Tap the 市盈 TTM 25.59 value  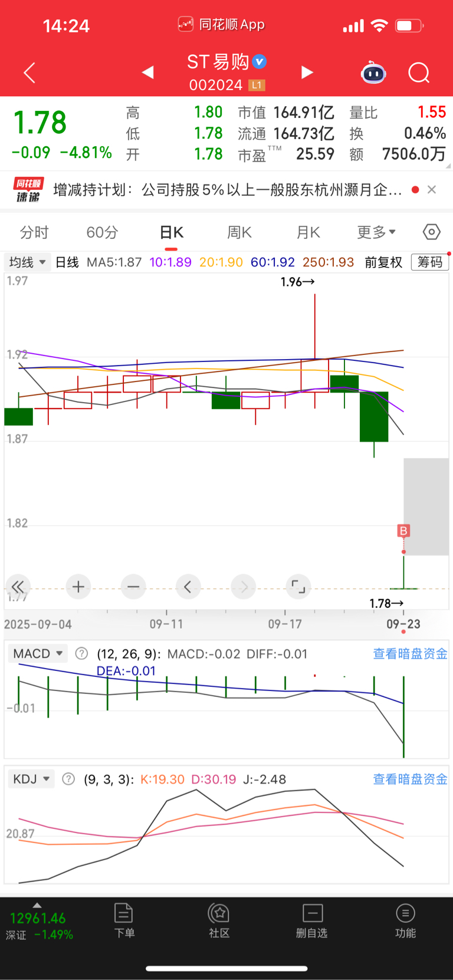tap(315, 154)
